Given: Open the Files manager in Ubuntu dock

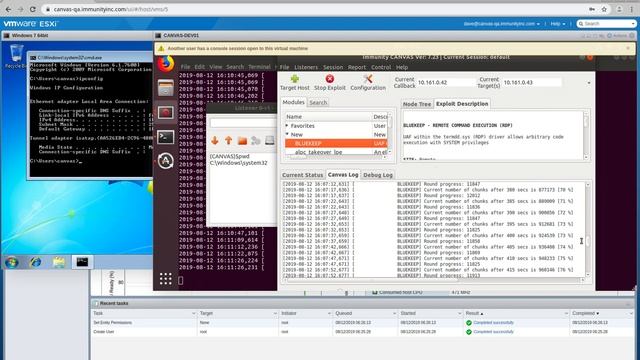Looking at the screenshot, I should click(166, 88).
